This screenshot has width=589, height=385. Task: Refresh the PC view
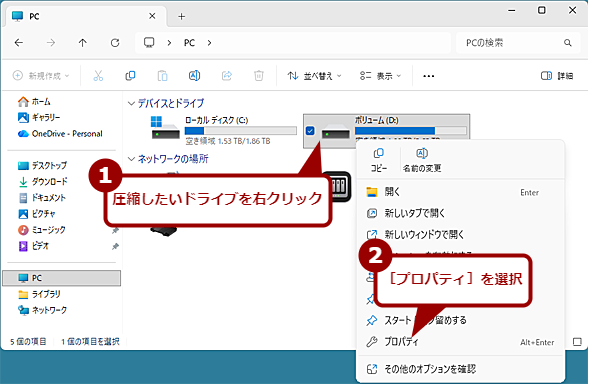[x=115, y=43]
